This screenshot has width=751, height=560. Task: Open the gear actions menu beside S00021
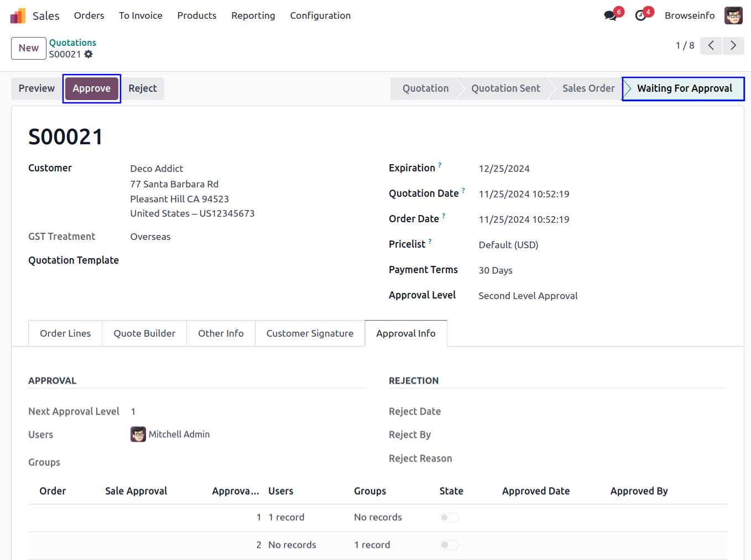click(x=88, y=54)
